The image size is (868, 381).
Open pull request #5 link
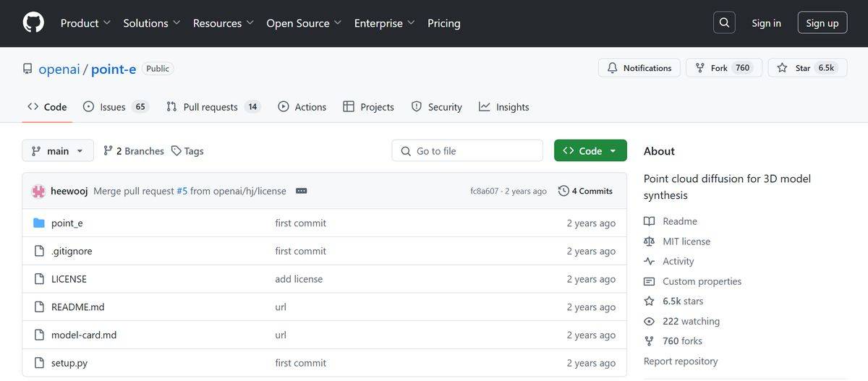click(182, 191)
